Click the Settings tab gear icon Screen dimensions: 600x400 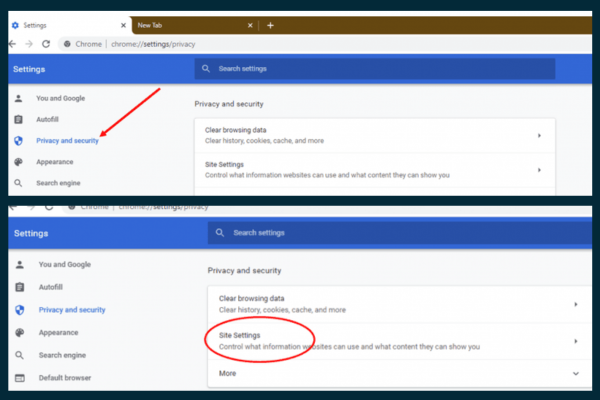15,25
